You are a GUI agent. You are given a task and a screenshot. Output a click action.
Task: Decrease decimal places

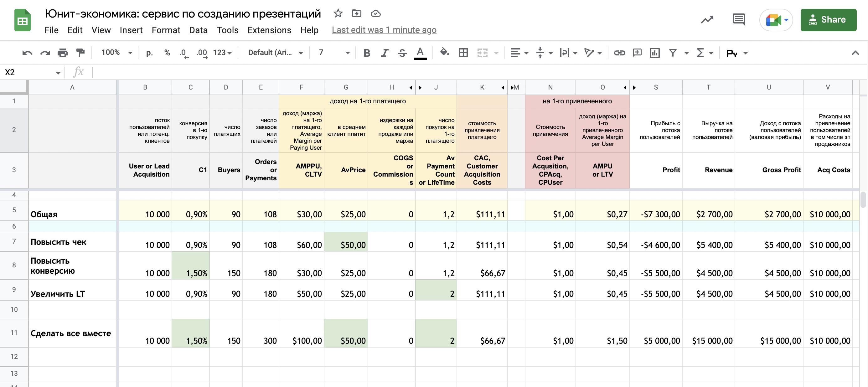183,53
